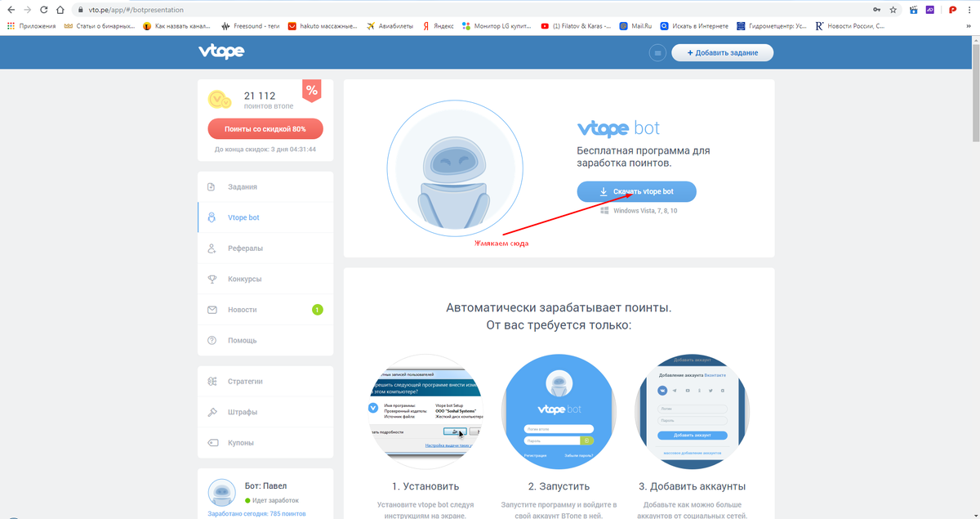Image resolution: width=980 pixels, height=519 pixels.
Task: Go back using the browser back arrow
Action: coord(11,10)
